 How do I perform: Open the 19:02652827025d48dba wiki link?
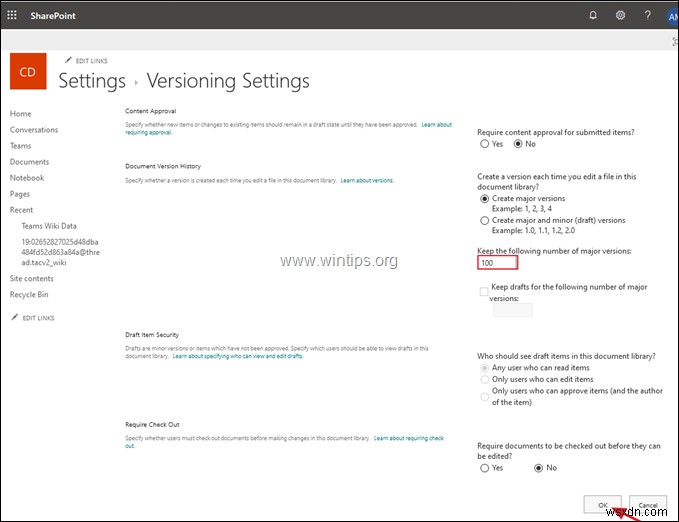pos(60,252)
